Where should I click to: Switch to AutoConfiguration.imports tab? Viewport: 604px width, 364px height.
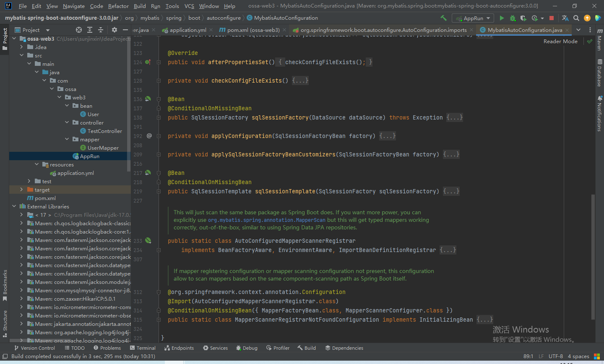tap(383, 30)
